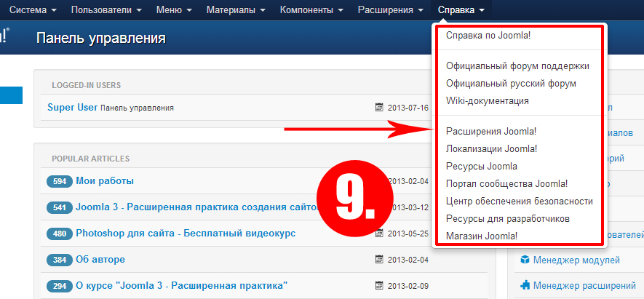Click the Module Manager cube icon
The image size is (644, 299).
pyautogui.click(x=524, y=260)
